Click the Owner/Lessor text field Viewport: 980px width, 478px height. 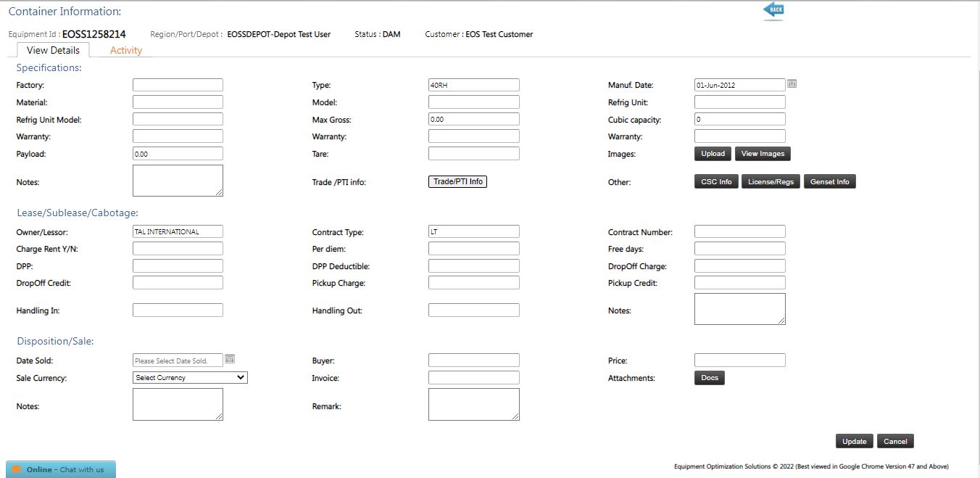[178, 231]
